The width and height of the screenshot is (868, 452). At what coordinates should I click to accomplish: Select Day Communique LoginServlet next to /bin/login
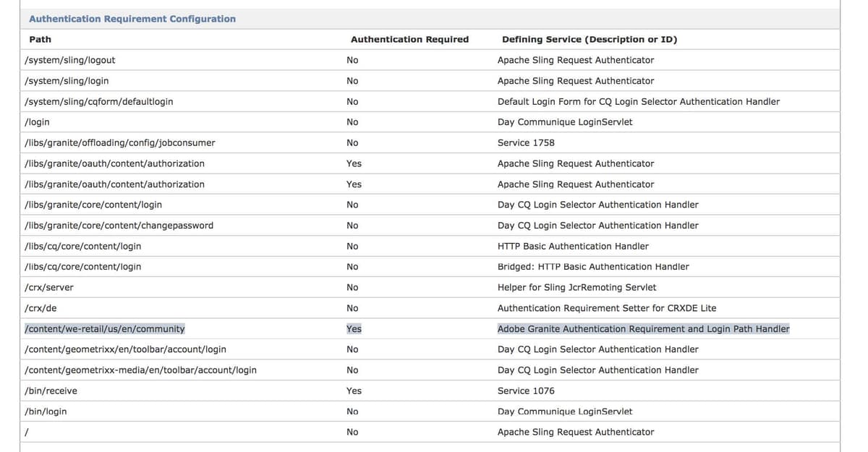(x=564, y=411)
